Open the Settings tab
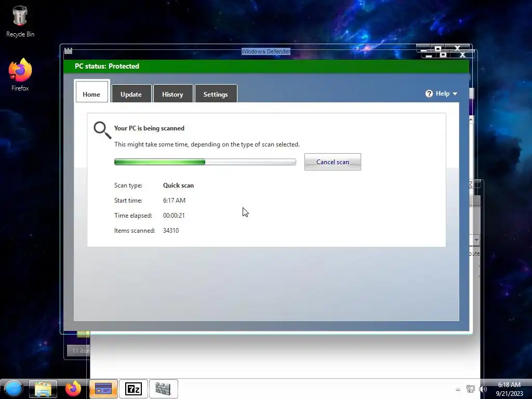Viewport: 532px width, 399px height. 216,94
